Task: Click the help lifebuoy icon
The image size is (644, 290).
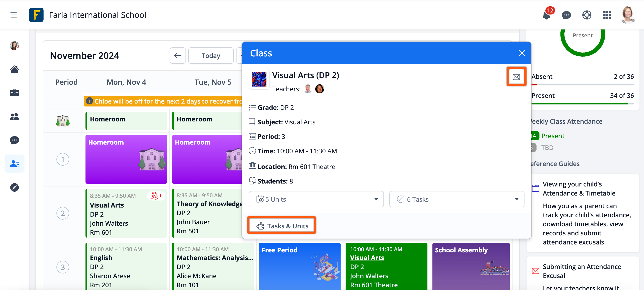Action: [x=586, y=15]
